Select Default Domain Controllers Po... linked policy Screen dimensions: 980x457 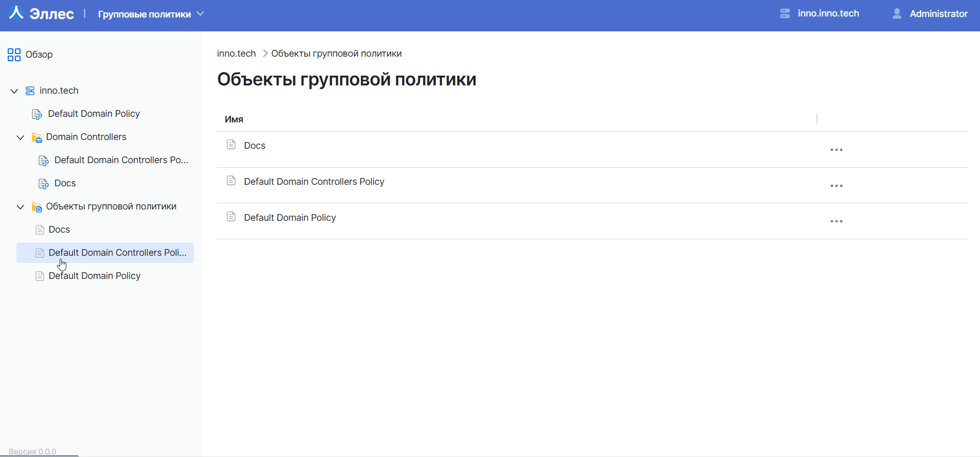point(121,160)
